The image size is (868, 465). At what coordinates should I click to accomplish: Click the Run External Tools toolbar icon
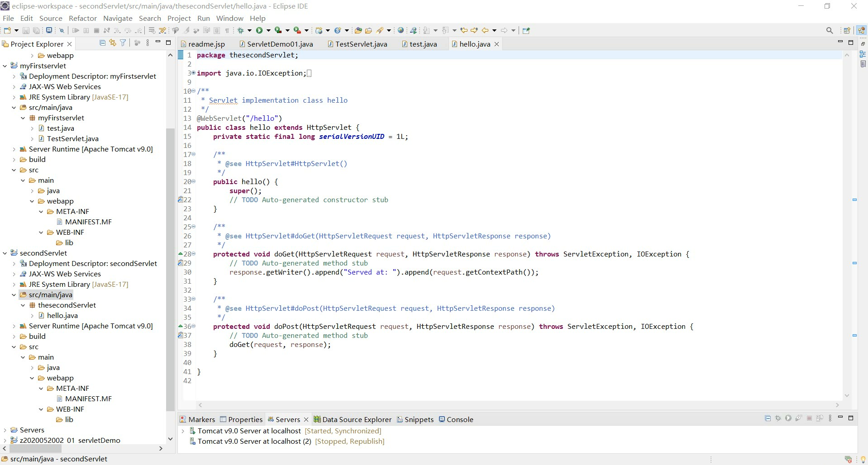(x=297, y=30)
